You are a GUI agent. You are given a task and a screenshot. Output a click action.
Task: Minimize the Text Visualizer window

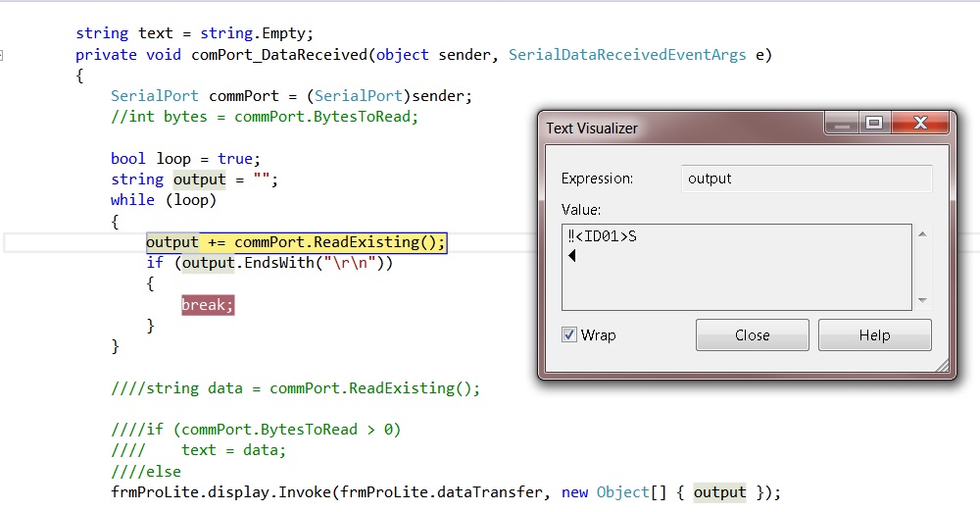click(x=842, y=123)
